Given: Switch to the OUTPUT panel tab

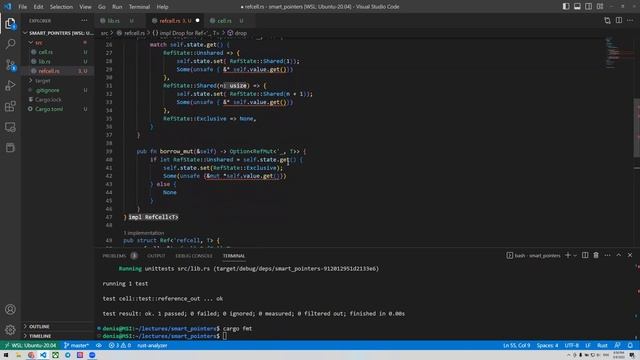Looking at the screenshot, I should (x=156, y=256).
